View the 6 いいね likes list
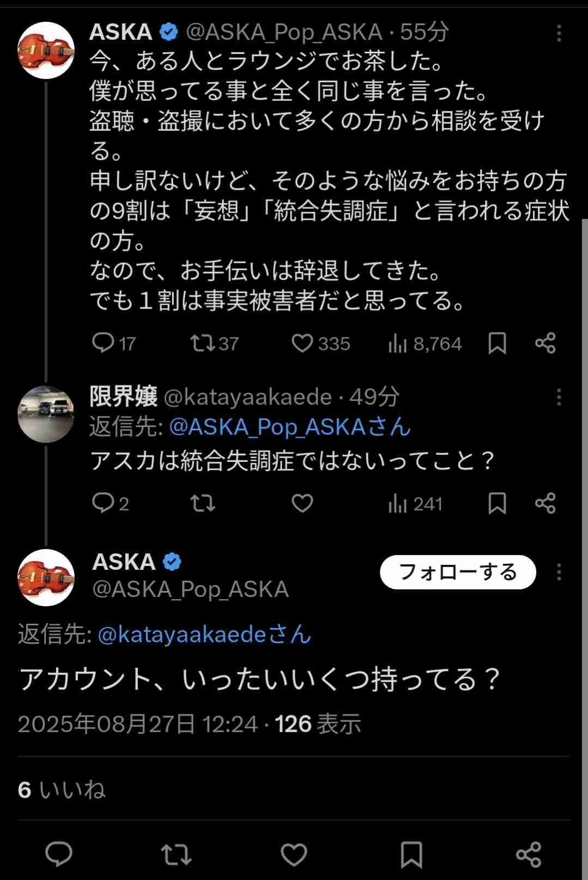The height and width of the screenshot is (880, 588). (61, 789)
